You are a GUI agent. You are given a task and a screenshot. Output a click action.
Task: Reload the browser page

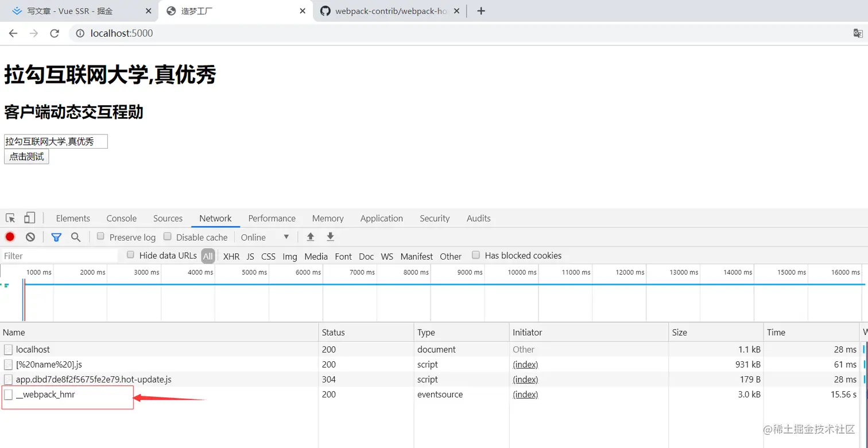(x=55, y=33)
